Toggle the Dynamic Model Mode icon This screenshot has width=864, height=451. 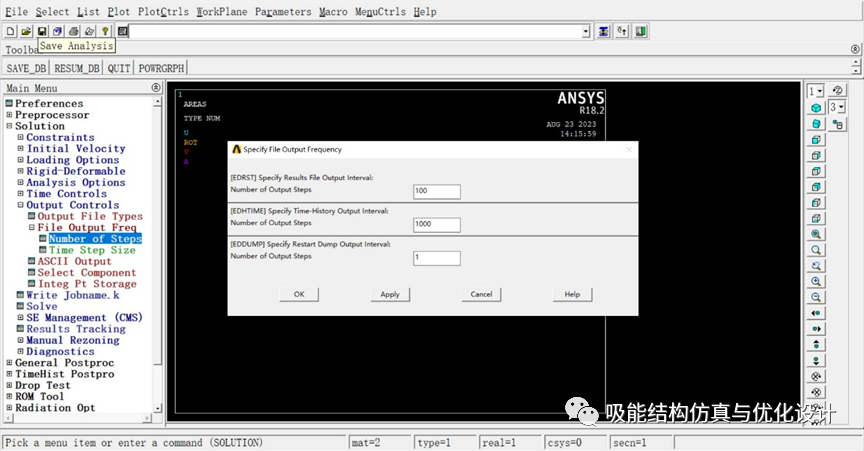[838, 124]
